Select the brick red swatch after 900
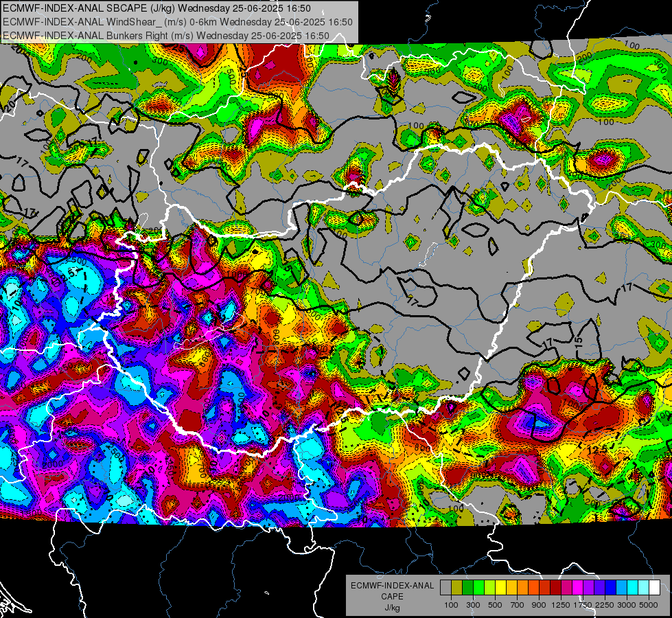The image size is (672, 618). tap(545, 588)
